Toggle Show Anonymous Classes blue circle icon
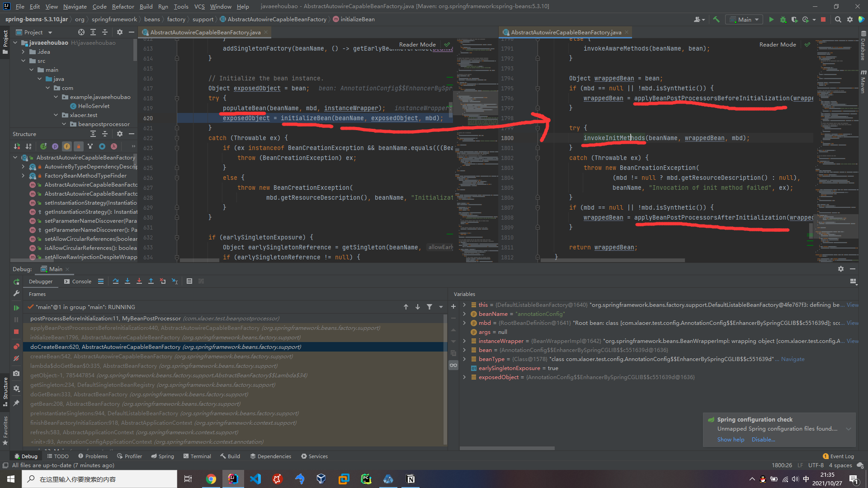The height and width of the screenshot is (488, 868). click(102, 146)
